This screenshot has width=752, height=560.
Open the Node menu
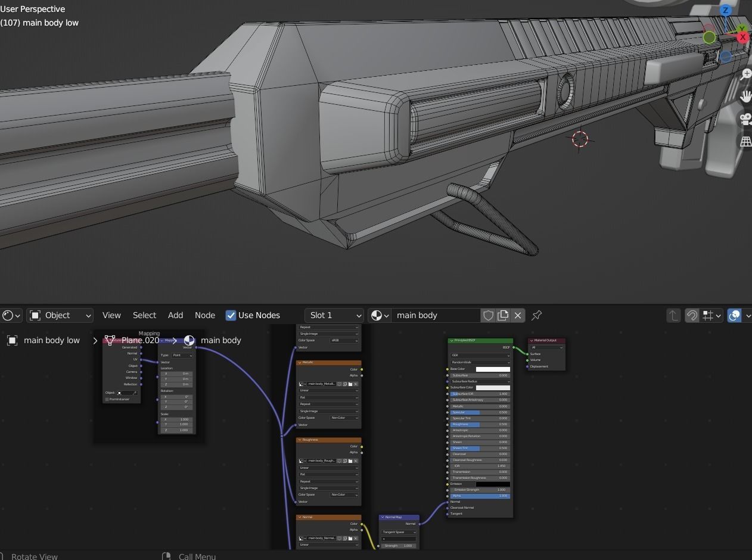pyautogui.click(x=205, y=315)
